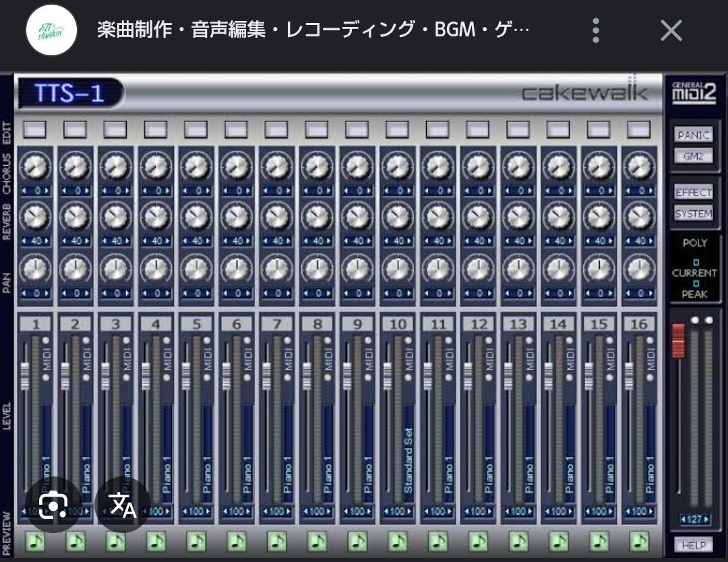Viewport: 728px width, 562px height.
Task: Click the red master volume fader
Action: 678,340
